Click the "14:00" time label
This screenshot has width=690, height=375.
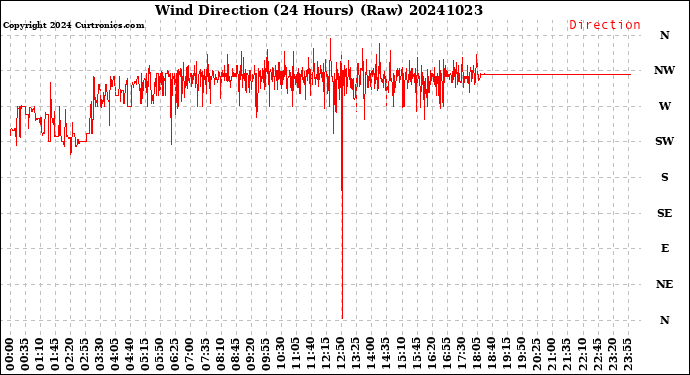point(371,354)
